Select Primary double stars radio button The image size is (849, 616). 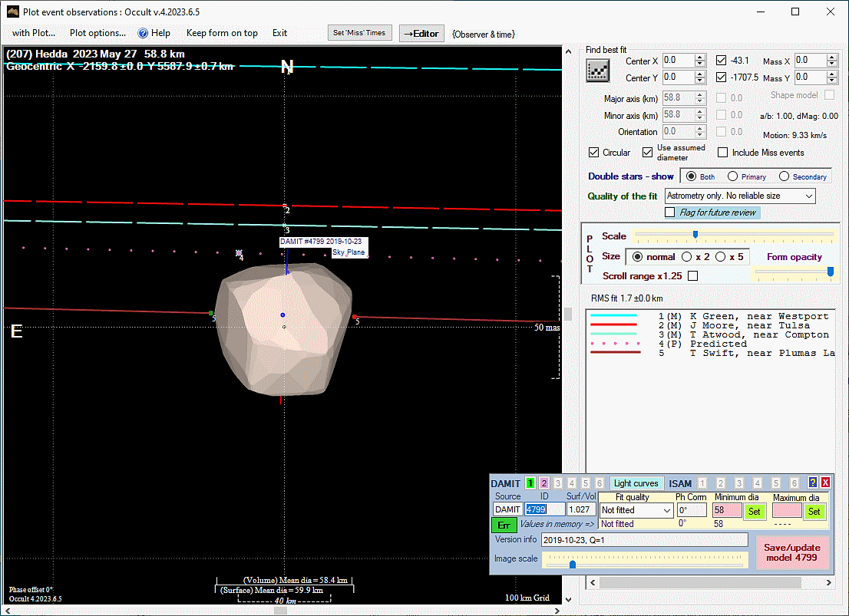(x=733, y=176)
